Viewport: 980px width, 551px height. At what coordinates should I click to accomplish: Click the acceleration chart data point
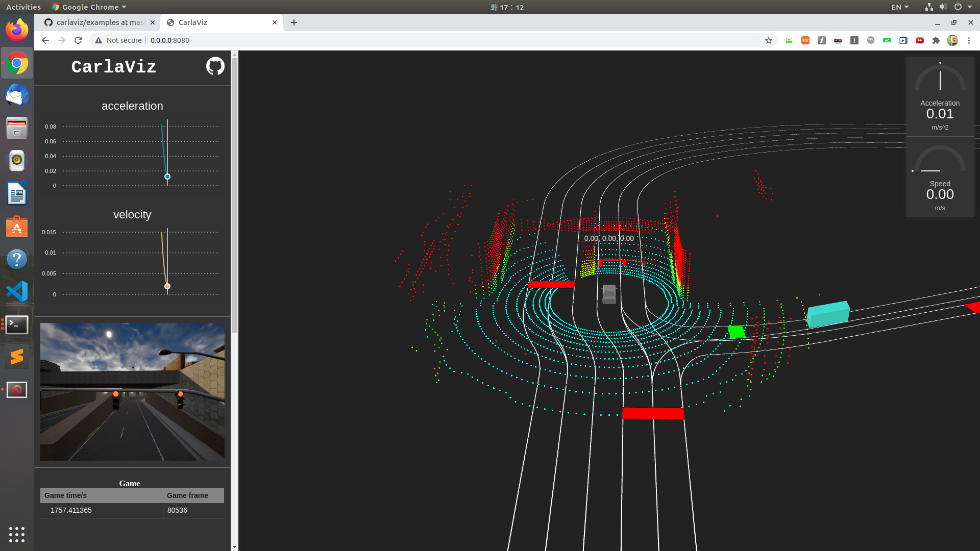(167, 177)
